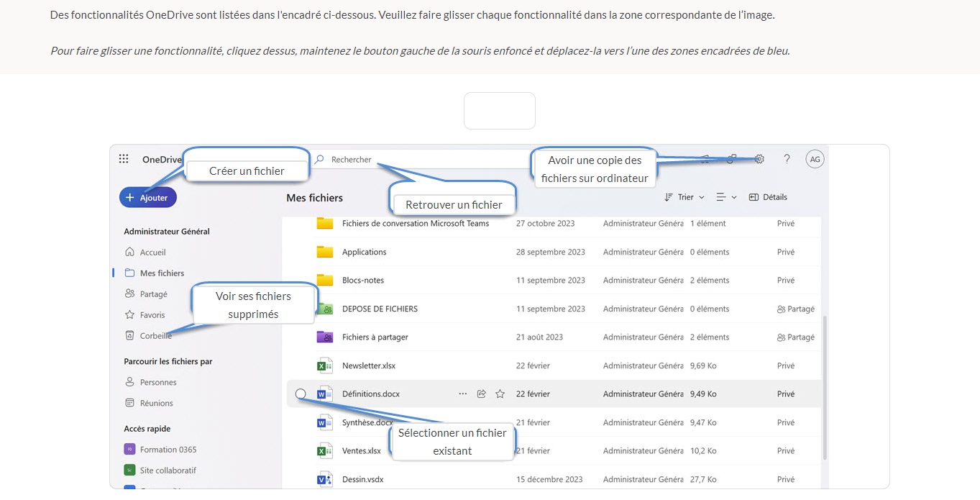Click the 'Fichiers à partager' folder name
This screenshot has width=980, height=500.
click(375, 337)
